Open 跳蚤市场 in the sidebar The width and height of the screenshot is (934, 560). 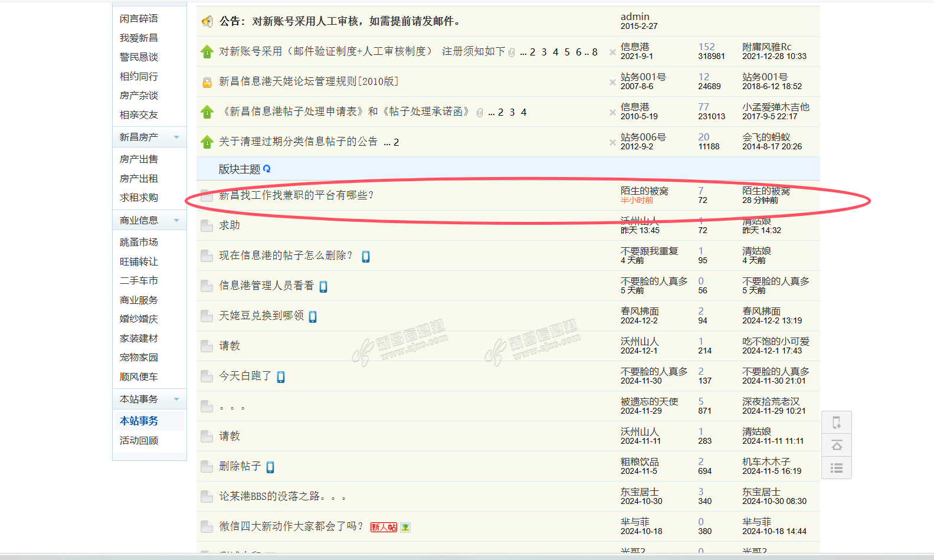pyautogui.click(x=139, y=243)
